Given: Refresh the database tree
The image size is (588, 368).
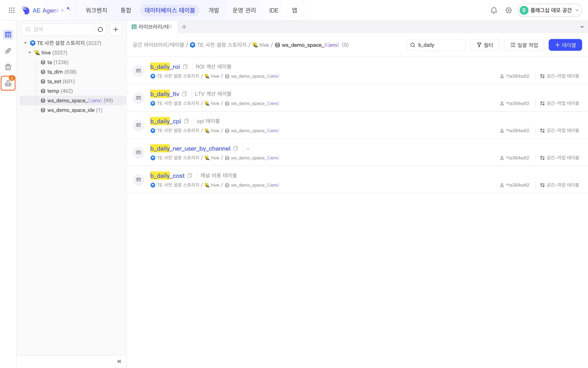Looking at the screenshot, I should coord(100,29).
